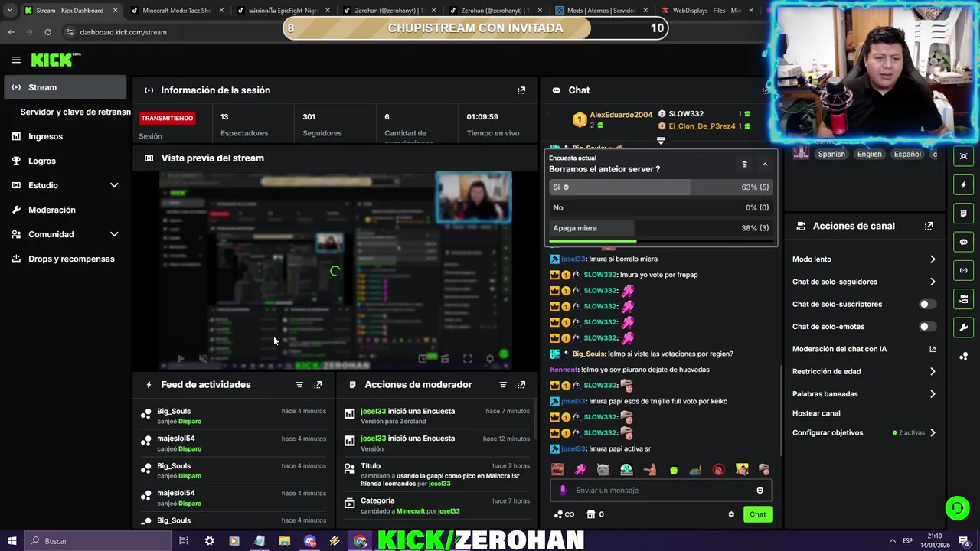Click the chat bubble icon in right rail
Image resolution: width=980 pixels, height=551 pixels.
(x=964, y=242)
